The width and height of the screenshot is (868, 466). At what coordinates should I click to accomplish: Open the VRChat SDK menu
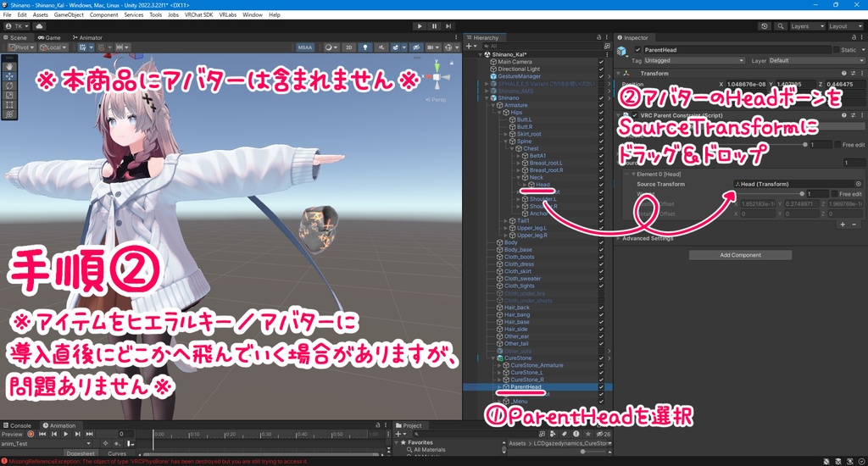coord(198,15)
